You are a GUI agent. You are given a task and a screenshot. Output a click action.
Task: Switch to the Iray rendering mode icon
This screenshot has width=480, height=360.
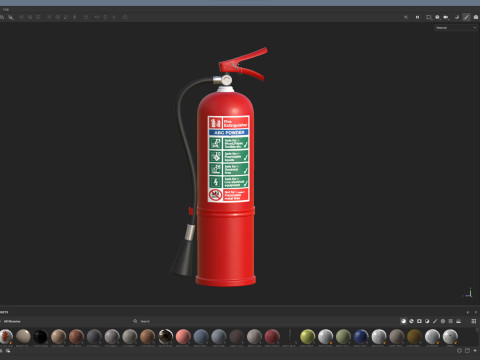(x=476, y=17)
